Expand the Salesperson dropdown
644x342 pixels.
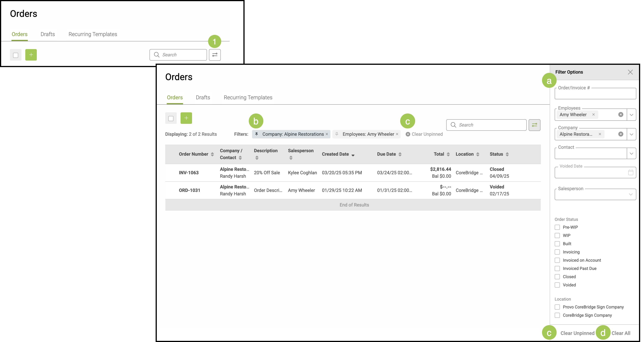tap(631, 195)
